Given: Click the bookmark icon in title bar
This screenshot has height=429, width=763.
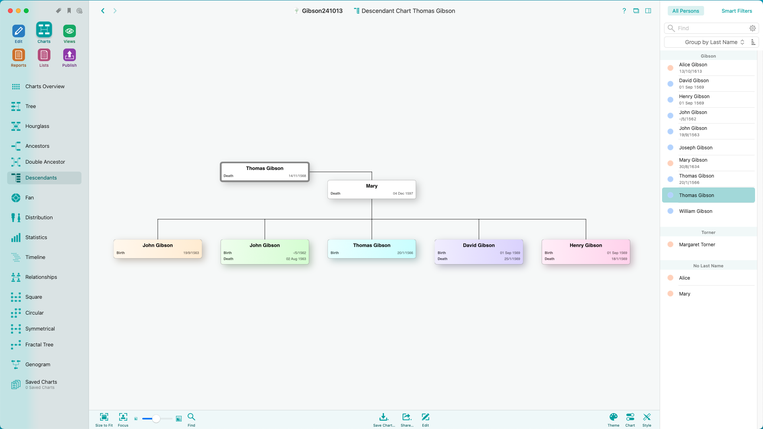Looking at the screenshot, I should (69, 11).
